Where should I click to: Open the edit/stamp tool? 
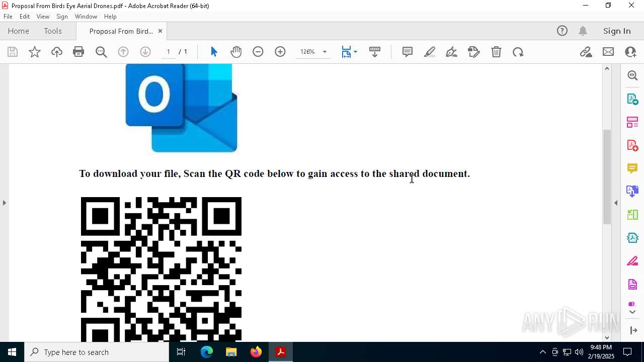[474, 52]
